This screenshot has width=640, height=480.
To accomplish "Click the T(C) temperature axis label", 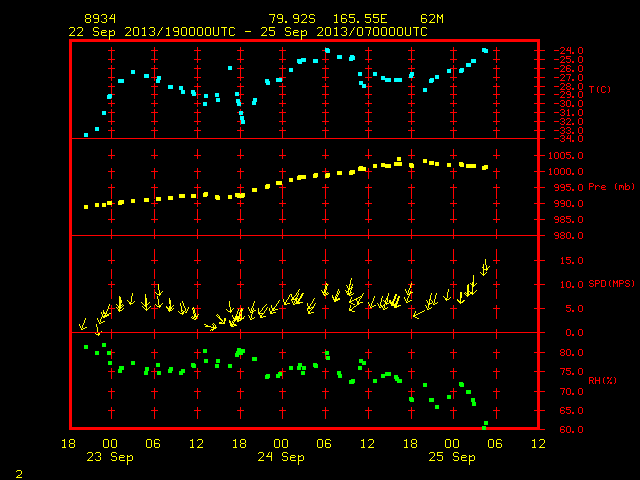I will 600,89.
